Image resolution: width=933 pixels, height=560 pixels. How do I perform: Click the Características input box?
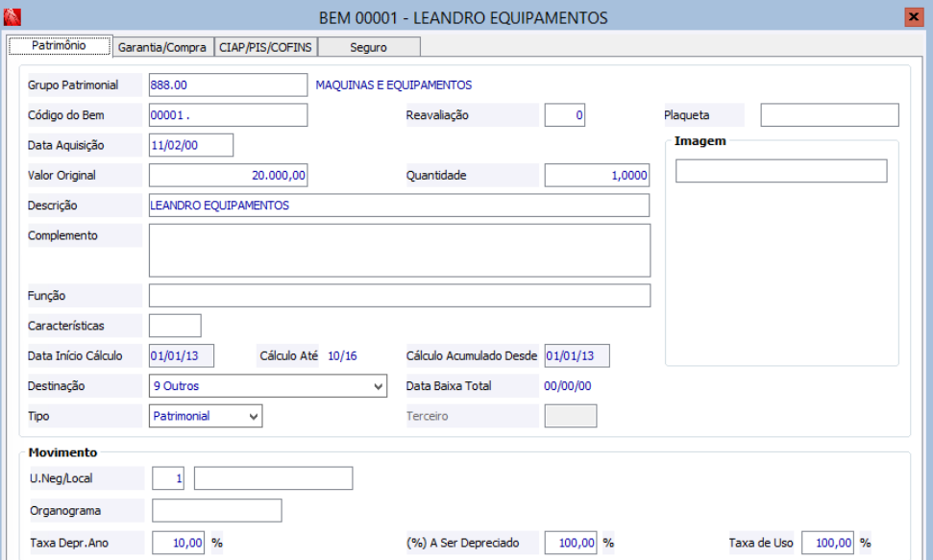point(175,326)
